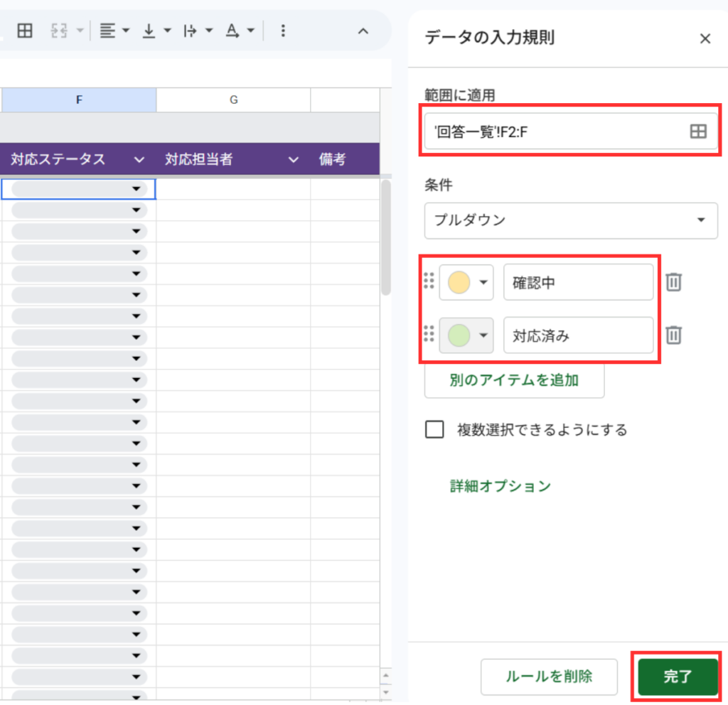The width and height of the screenshot is (728, 705).
Task: Open the yellow color picker for 確認中
Action: tap(466, 282)
